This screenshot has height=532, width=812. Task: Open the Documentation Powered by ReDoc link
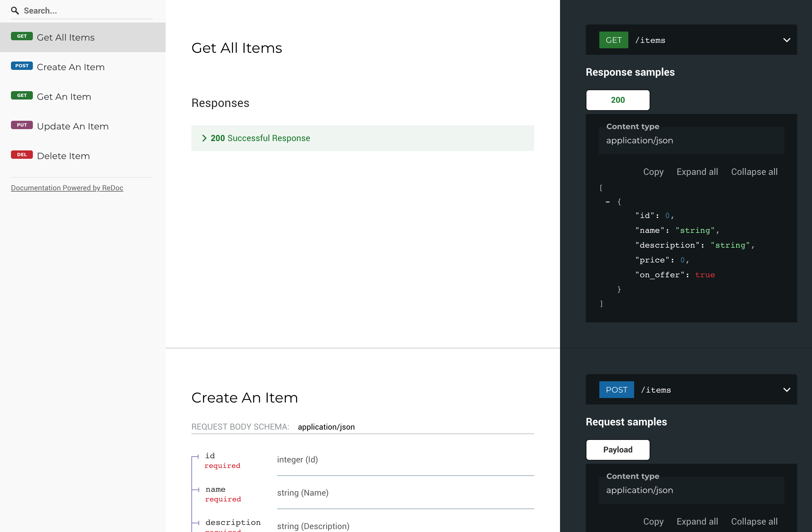pyautogui.click(x=67, y=187)
